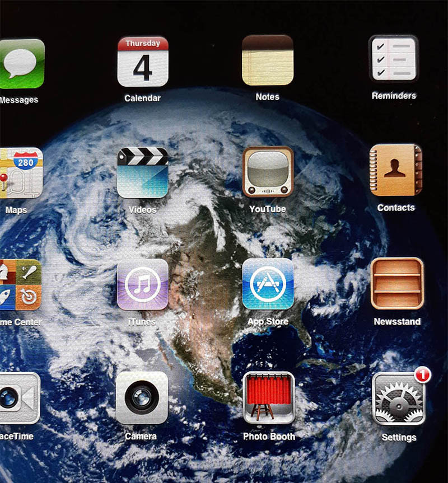Tap the iTunes label text
Screen dimensions: 448x483
tap(142, 322)
